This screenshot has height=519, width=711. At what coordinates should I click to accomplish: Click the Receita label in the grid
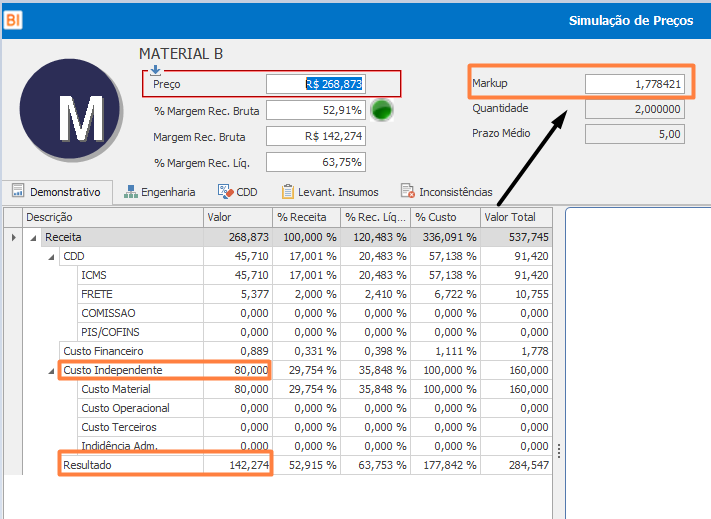[x=63, y=237]
